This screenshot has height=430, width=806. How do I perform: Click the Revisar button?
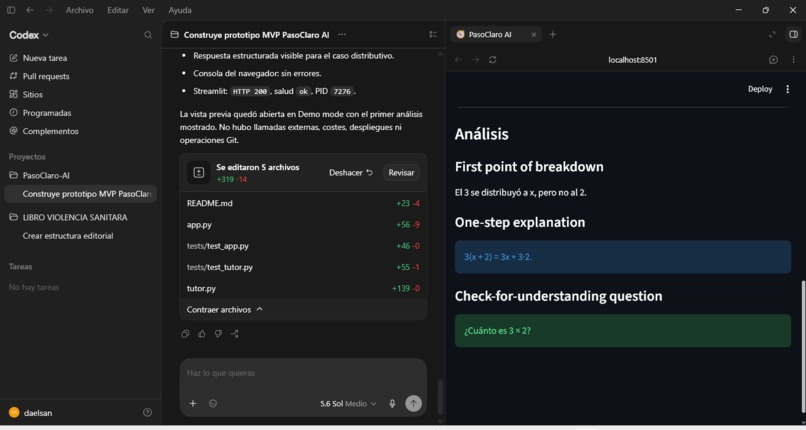click(x=401, y=173)
